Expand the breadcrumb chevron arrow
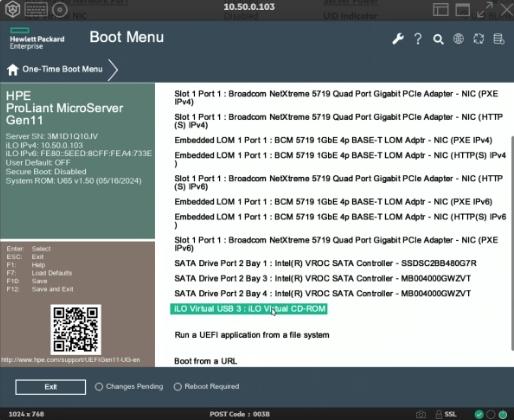Viewport: 514px width, 420px height. tap(113, 70)
